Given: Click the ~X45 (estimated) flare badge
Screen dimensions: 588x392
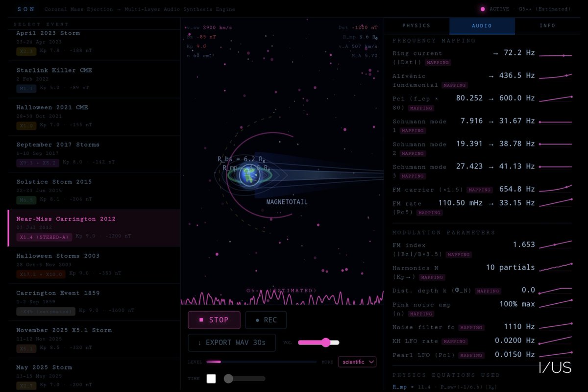Looking at the screenshot, I should tap(46, 311).
